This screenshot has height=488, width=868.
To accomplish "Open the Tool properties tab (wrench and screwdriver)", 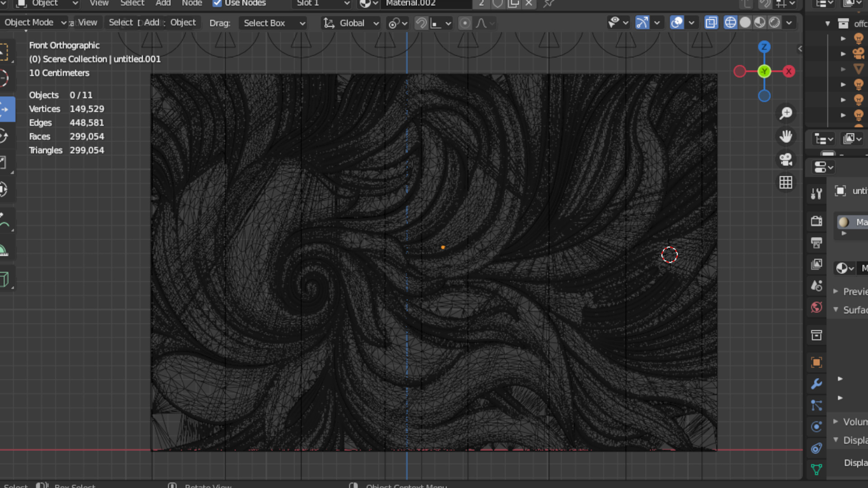I will point(816,193).
